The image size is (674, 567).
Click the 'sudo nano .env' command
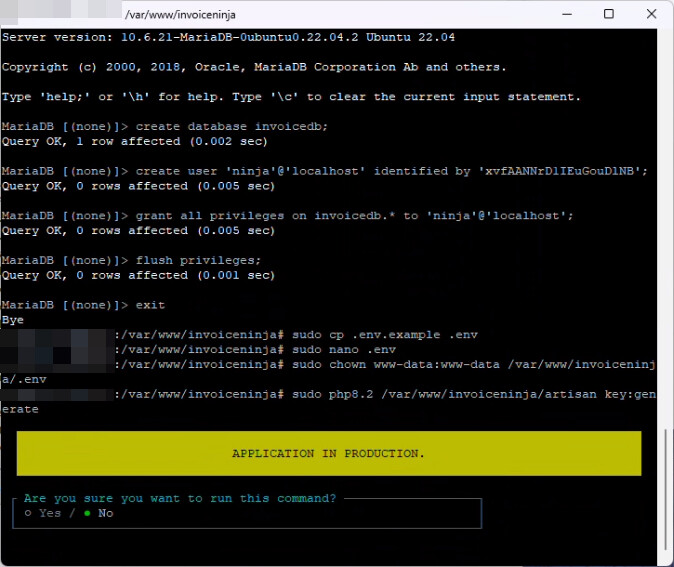[344, 350]
